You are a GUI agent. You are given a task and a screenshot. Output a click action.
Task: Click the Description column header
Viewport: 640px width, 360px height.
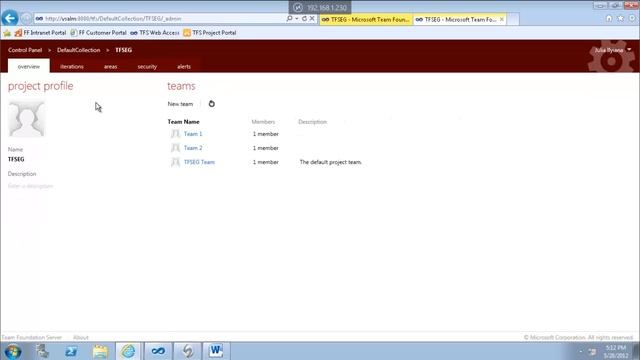pyautogui.click(x=313, y=122)
